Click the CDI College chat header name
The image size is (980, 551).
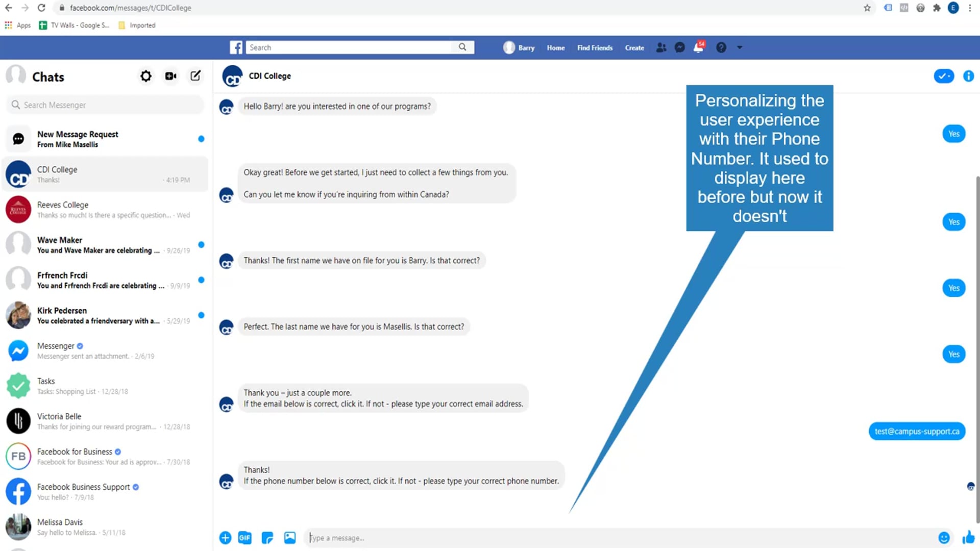tap(269, 76)
